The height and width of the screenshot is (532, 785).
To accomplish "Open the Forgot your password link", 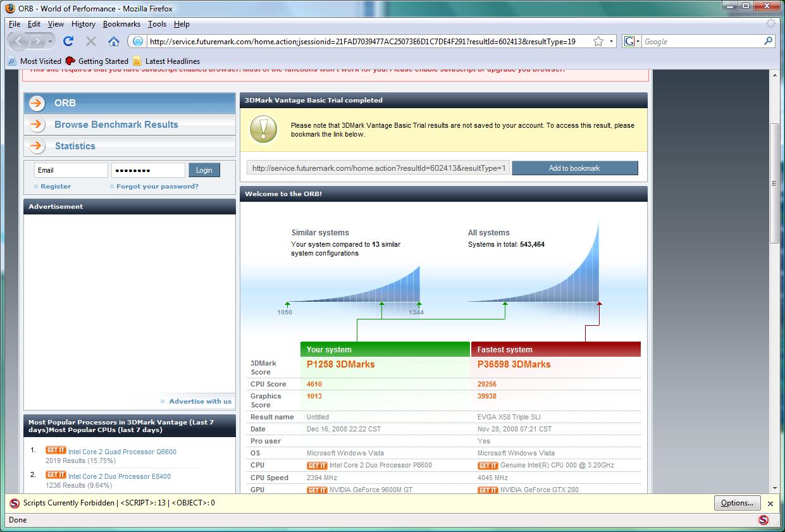I will click(158, 187).
